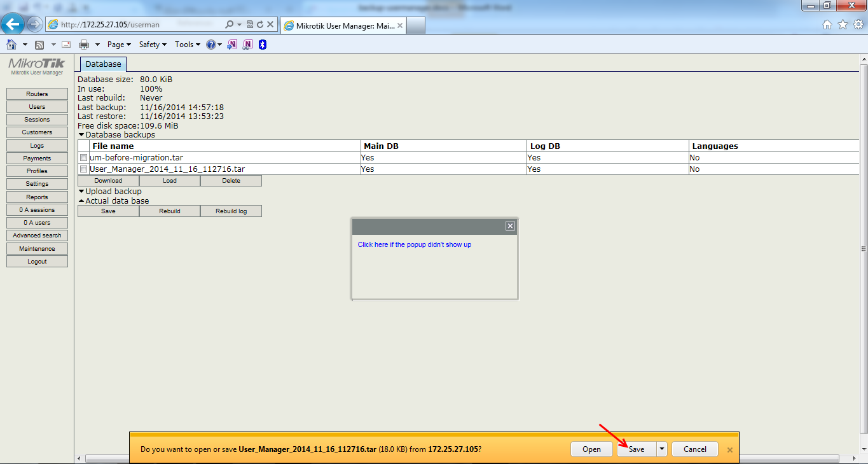Click the Bluetooth icon in command bar
Image resolution: width=868 pixels, height=464 pixels.
click(261, 45)
